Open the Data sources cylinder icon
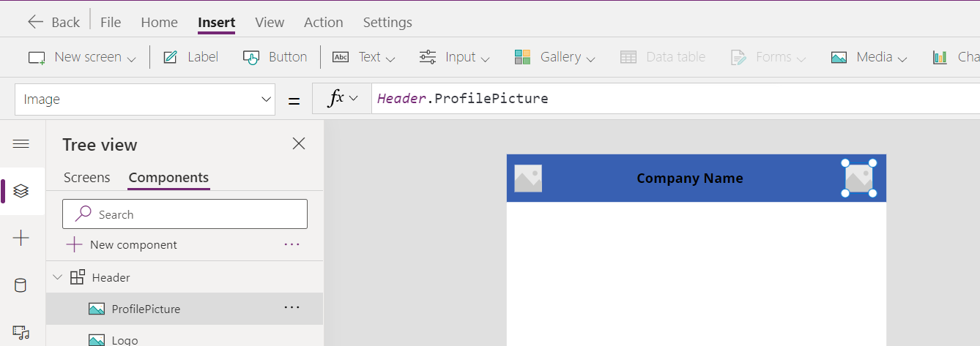 click(x=21, y=285)
